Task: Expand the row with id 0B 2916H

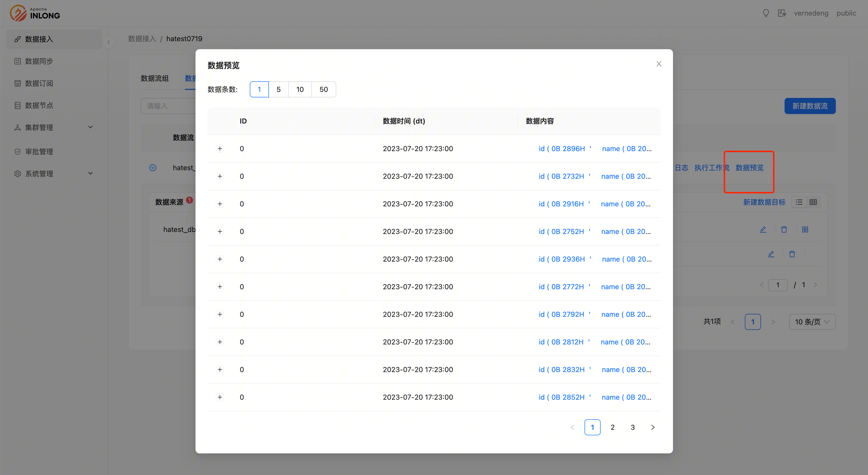Action: coord(220,204)
